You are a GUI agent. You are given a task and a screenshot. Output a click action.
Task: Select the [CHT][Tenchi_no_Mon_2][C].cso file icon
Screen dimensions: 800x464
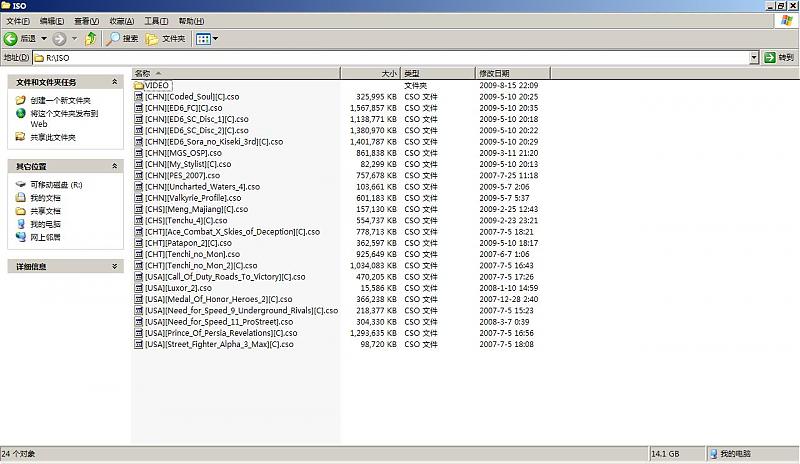(x=138, y=265)
